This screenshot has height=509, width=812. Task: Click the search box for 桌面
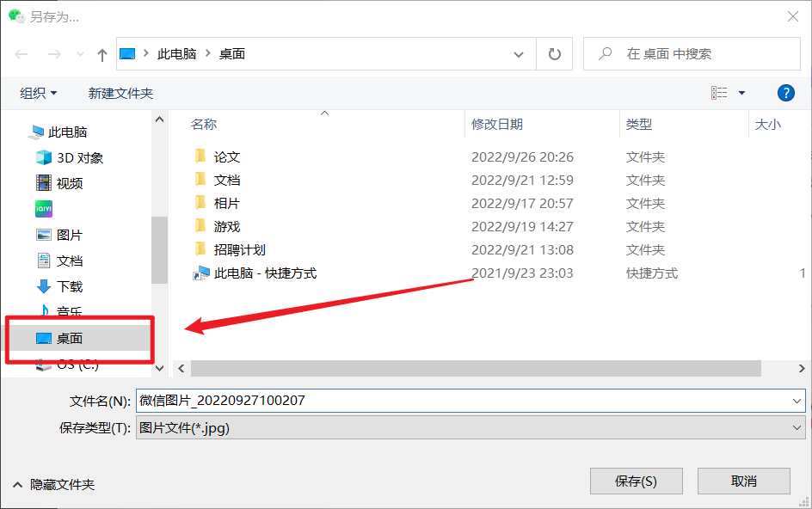point(692,54)
